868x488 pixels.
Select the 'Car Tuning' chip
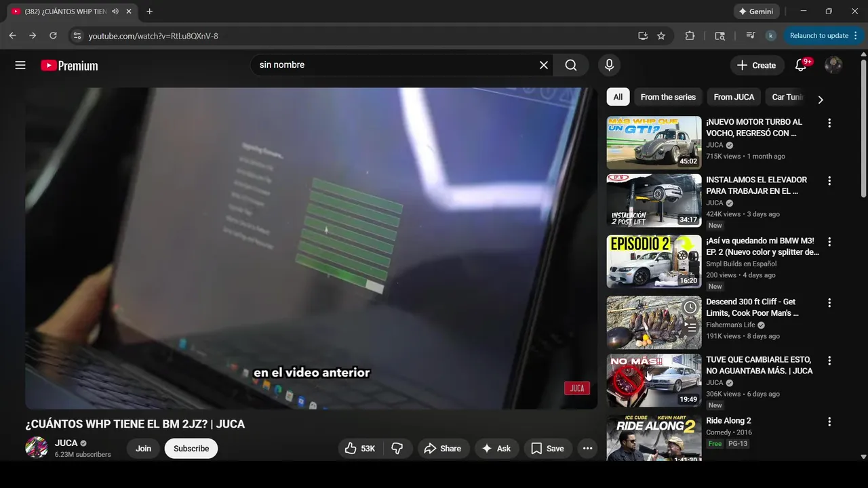(787, 97)
